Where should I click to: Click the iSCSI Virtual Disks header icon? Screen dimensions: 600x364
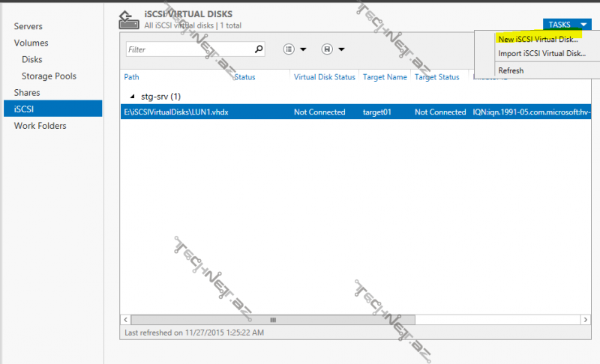point(128,19)
